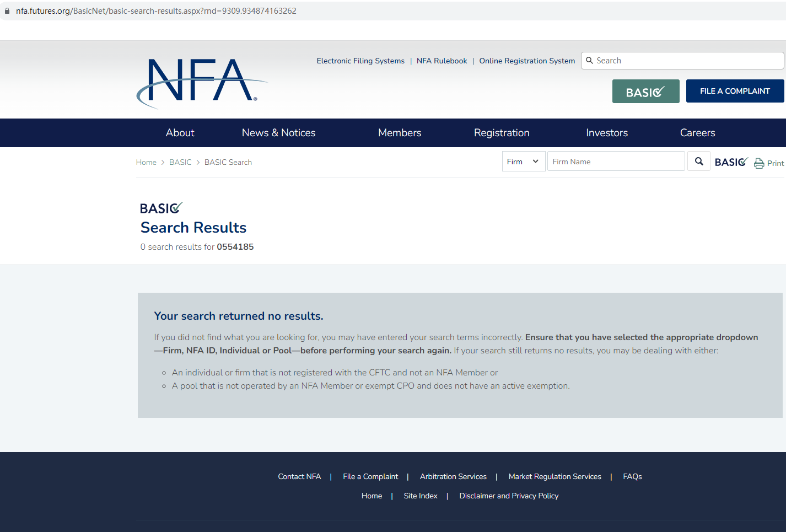
Task: Focus the Firm Name input field
Action: (x=616, y=162)
